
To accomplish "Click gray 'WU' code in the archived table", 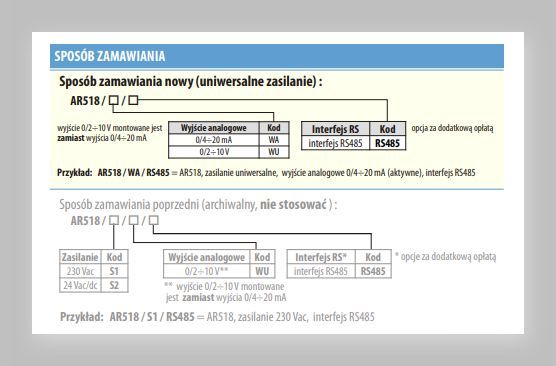I will [262, 271].
